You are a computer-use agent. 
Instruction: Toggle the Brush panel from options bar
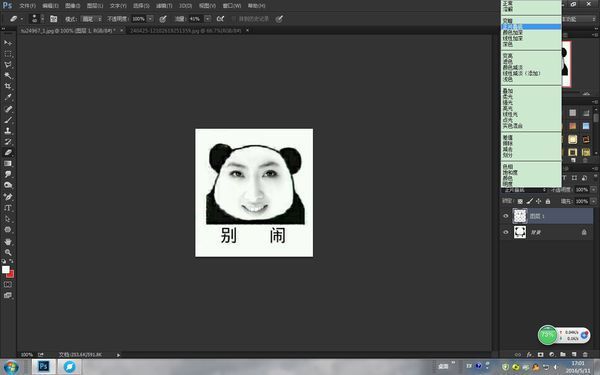point(54,19)
